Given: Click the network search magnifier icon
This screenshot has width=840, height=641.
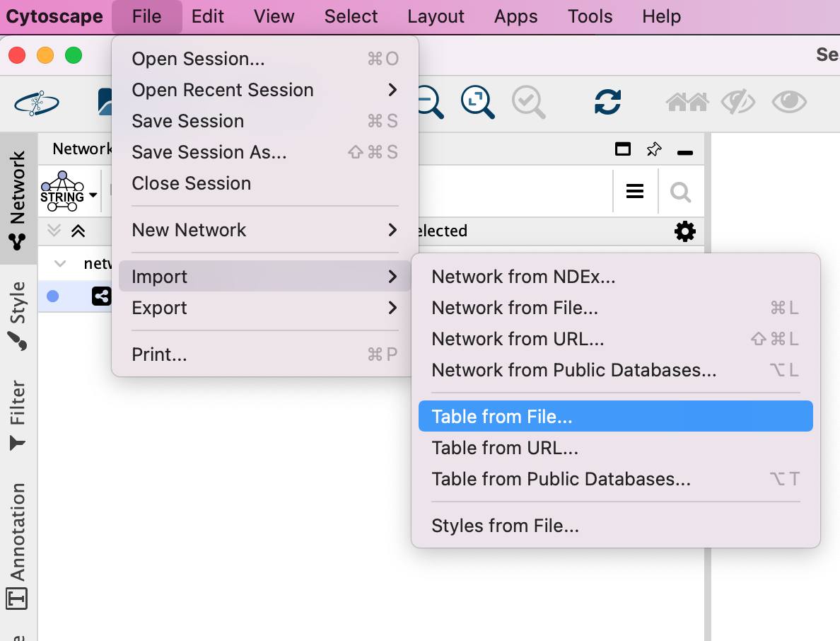Looking at the screenshot, I should point(680,192).
